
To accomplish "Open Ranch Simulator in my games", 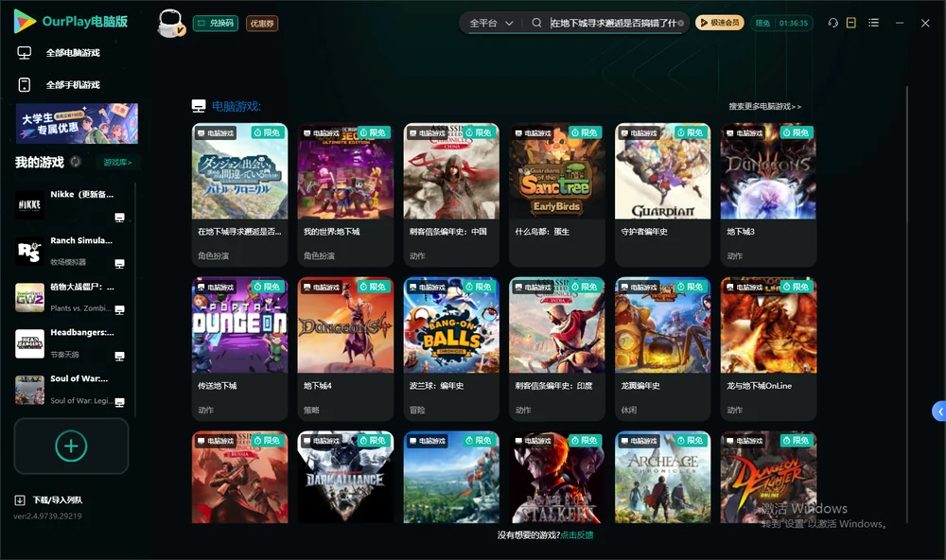I will tap(71, 252).
